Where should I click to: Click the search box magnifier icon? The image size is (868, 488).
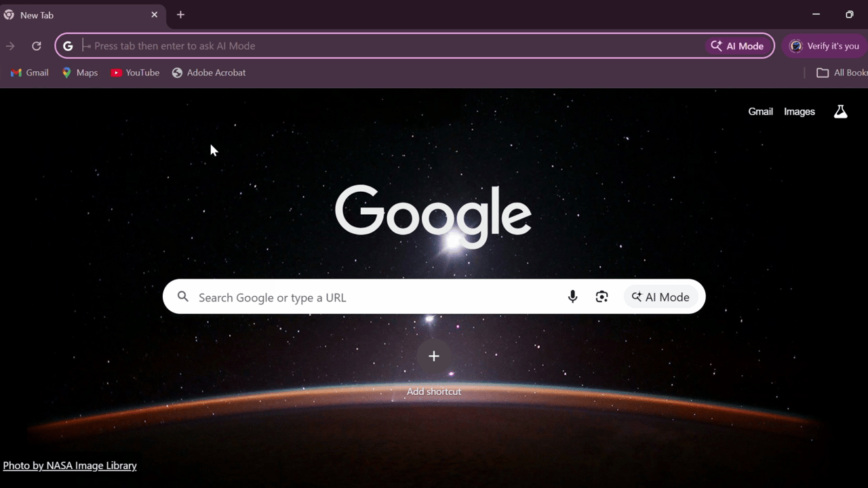[183, 297]
